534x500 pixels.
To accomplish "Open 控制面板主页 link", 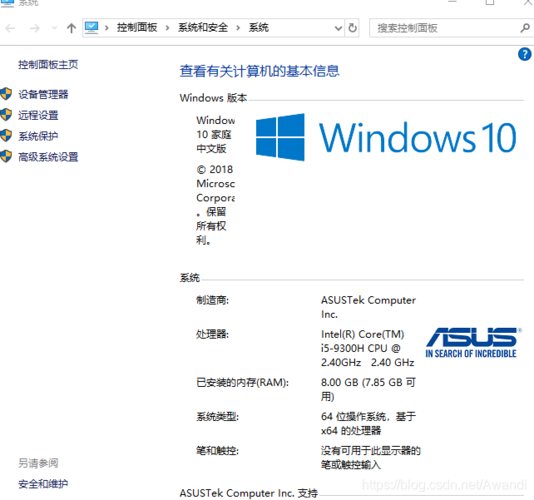I will pos(48,64).
